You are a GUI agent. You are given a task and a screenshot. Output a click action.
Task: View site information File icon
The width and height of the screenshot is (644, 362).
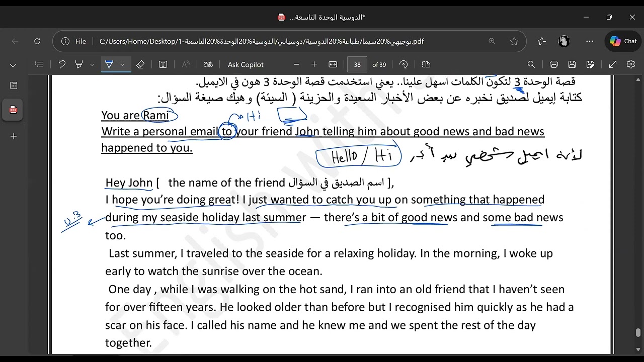73,41
